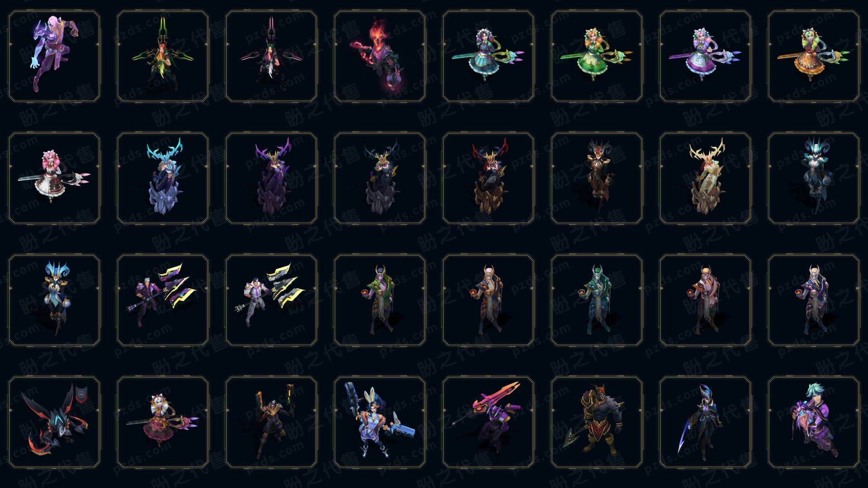868x488 pixels.
Task: Select the pink-haired maid with sword skin
Action: click(x=54, y=178)
